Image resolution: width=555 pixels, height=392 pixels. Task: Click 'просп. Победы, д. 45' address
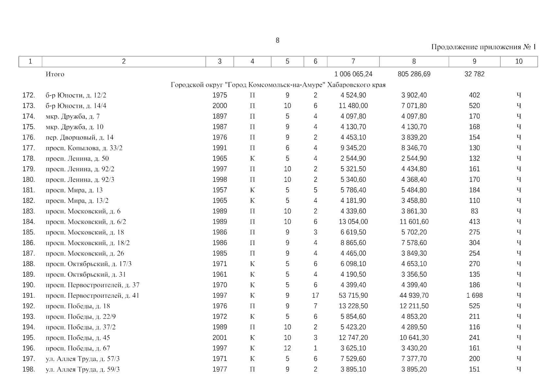click(x=78, y=338)
